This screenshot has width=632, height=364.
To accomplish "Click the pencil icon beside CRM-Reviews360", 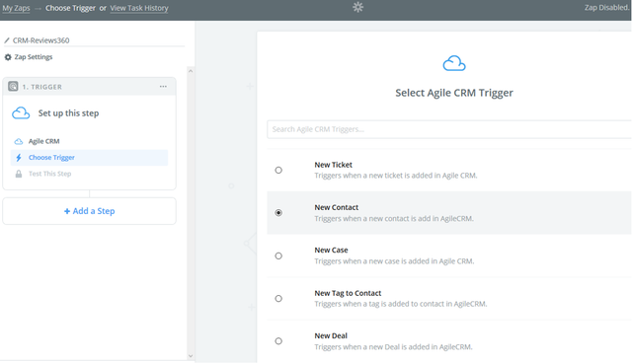I will coord(7,40).
